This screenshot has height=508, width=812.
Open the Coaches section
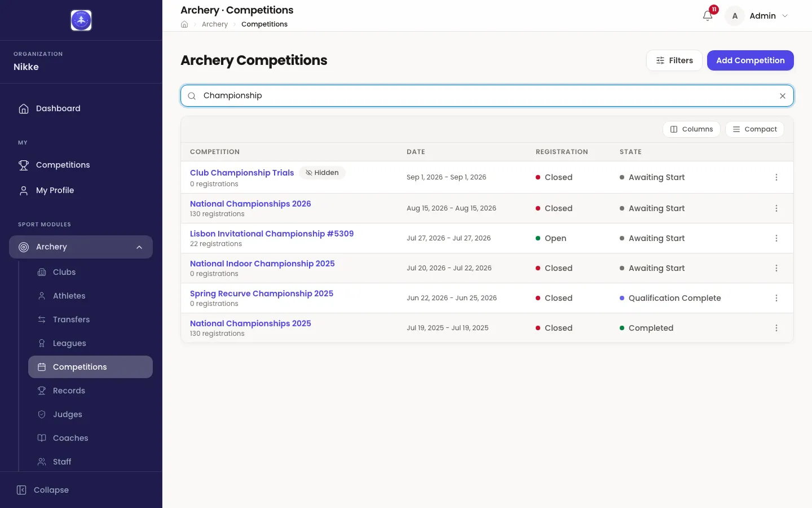(90, 438)
